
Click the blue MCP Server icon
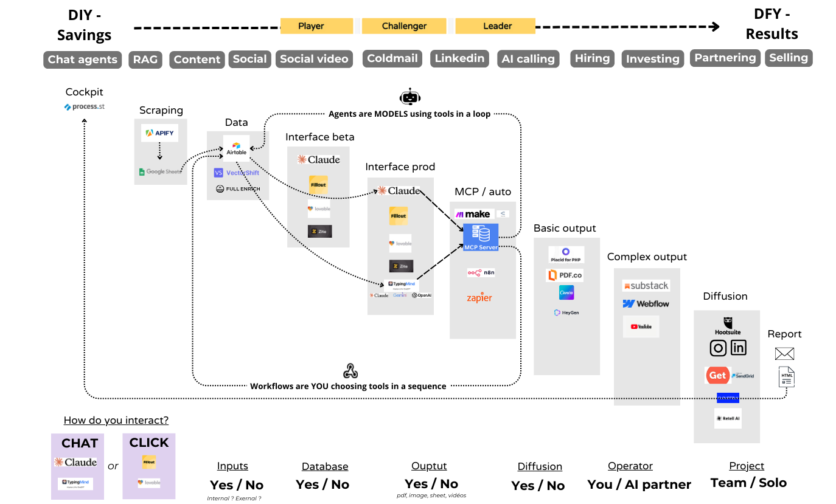tap(481, 237)
